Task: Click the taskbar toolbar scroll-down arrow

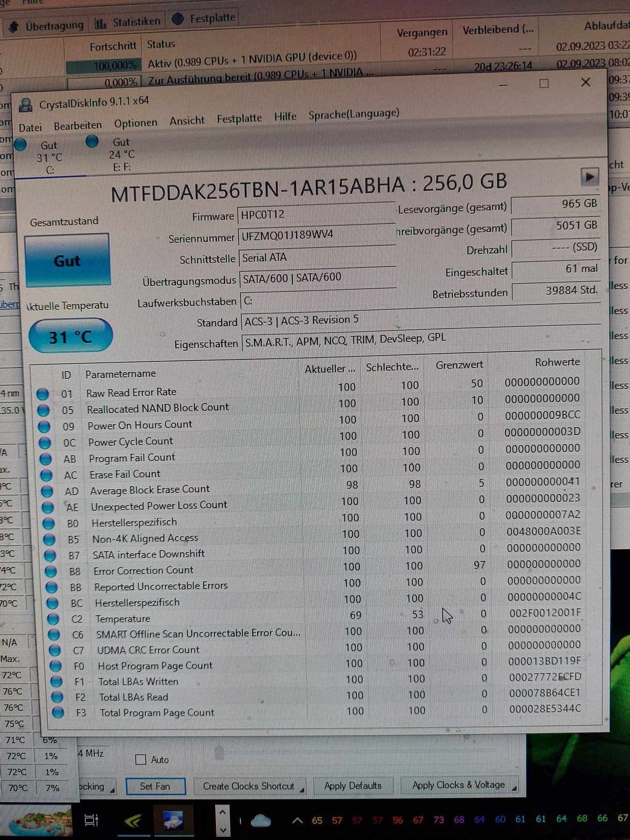Action: coord(223,830)
